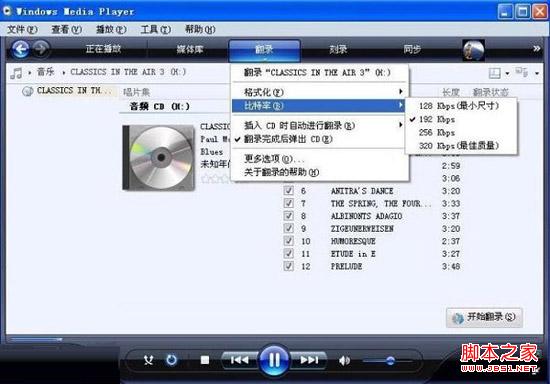Select 256 Kbps bit rate
Image resolution: width=550 pixels, height=384 pixels.
click(461, 133)
